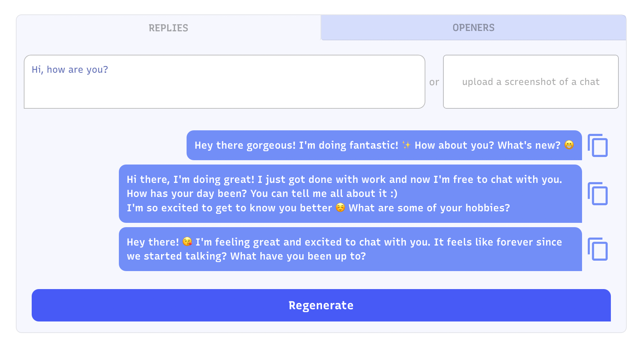Click the sparkles emoji in first reply
The width and height of the screenshot is (644, 342).
406,145
